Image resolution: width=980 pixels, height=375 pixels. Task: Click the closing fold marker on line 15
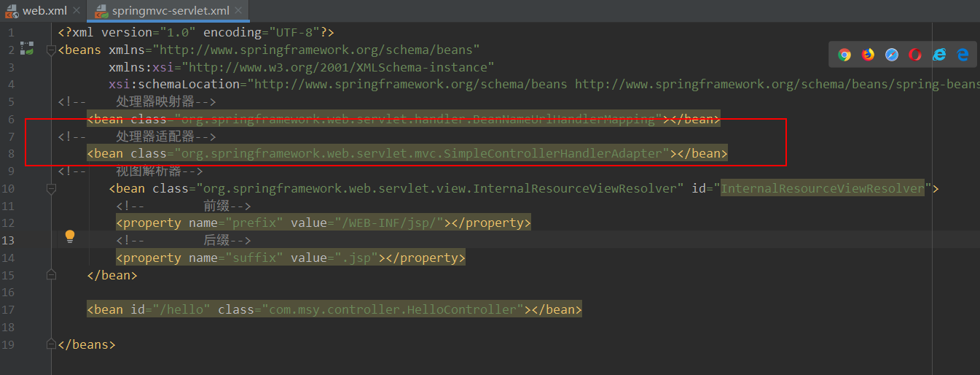pyautogui.click(x=50, y=274)
